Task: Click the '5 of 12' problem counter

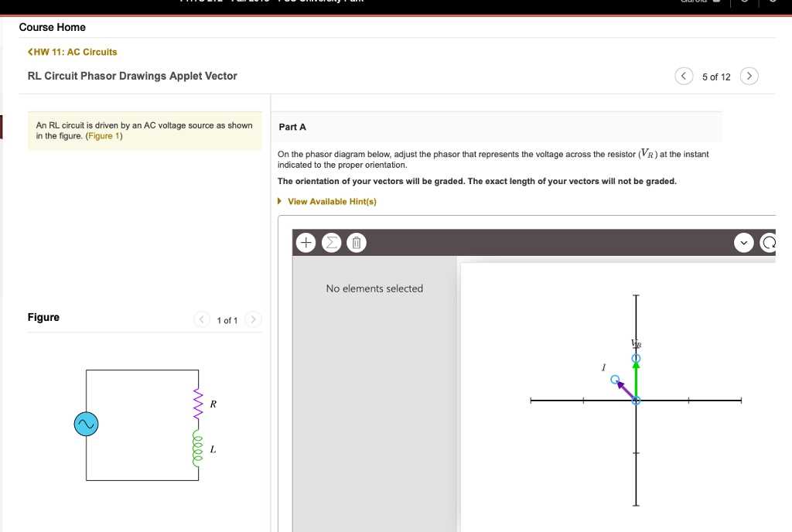Action: (716, 77)
